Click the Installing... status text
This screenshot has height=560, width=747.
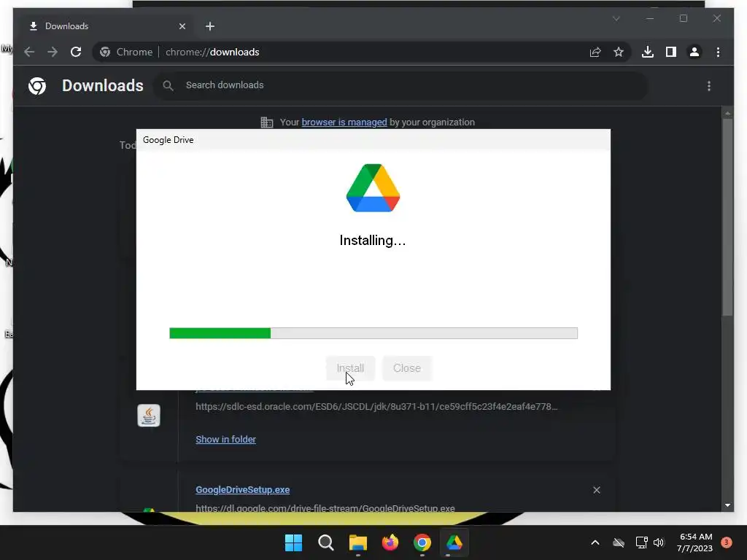point(373,241)
